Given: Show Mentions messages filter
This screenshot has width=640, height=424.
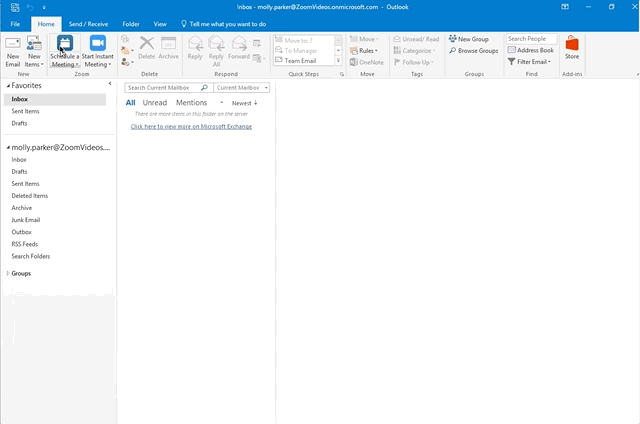Looking at the screenshot, I should (191, 102).
